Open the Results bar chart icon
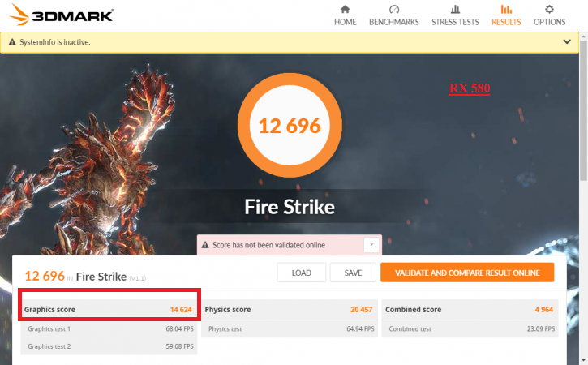 [506, 9]
